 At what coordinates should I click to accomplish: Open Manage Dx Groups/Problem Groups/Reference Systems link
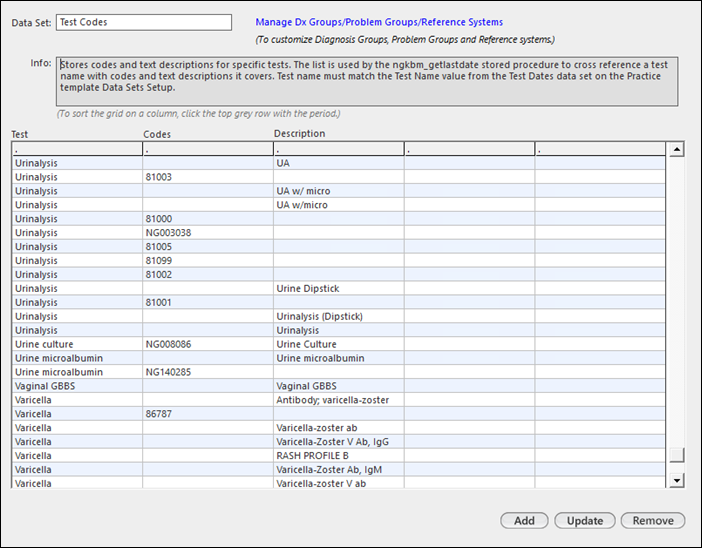click(379, 22)
